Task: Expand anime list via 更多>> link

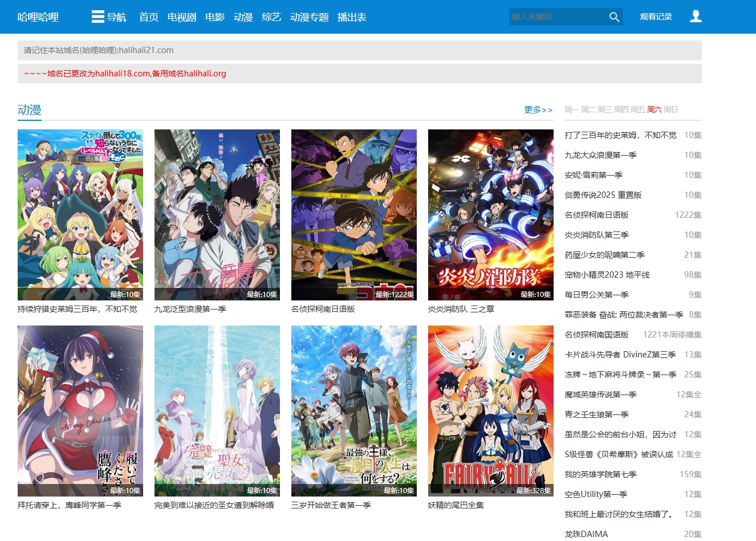Action: click(538, 109)
